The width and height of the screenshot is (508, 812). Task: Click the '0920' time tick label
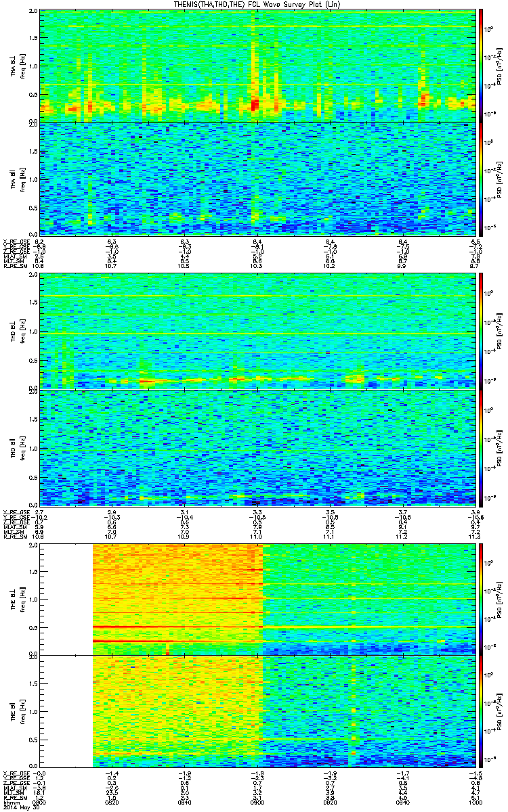coord(331,802)
